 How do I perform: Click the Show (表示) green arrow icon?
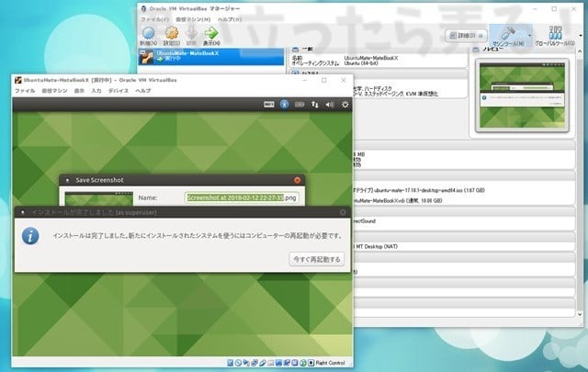pos(211,36)
